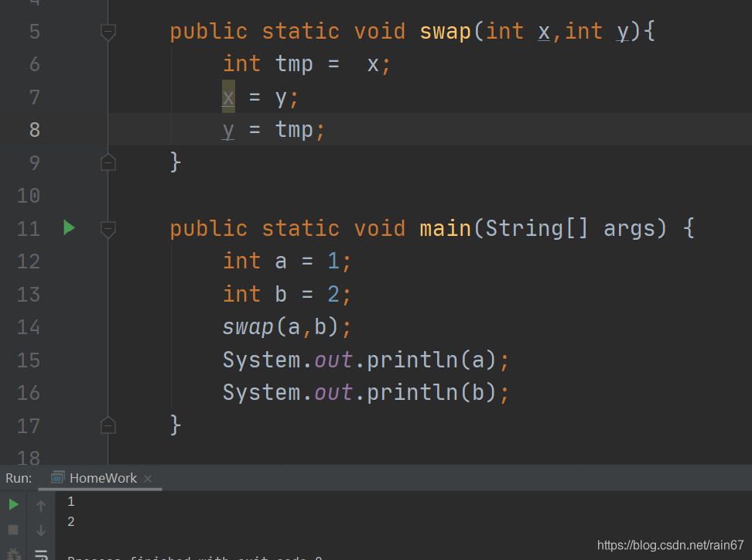Collapse main method at line 11
Image resolution: width=752 pixels, height=560 pixels.
(x=108, y=229)
